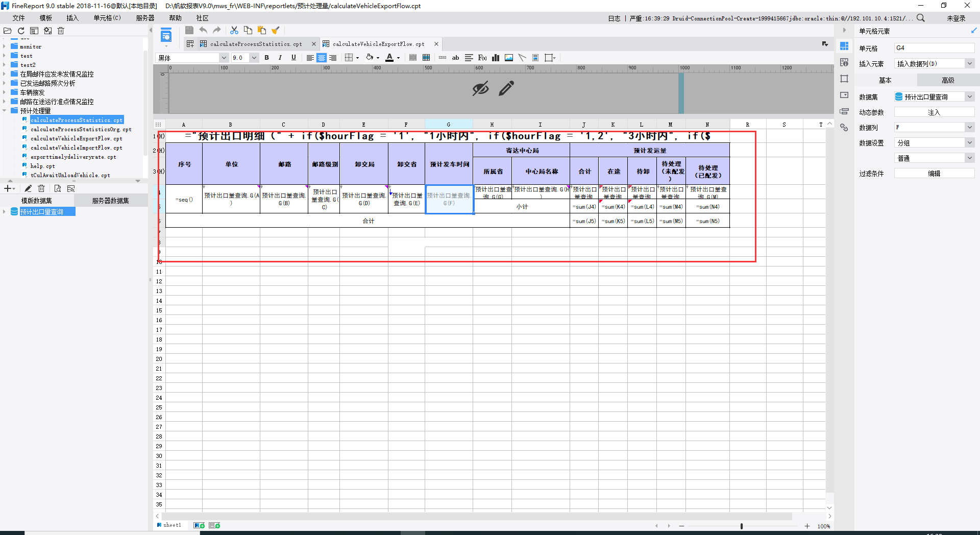
Task: Open calculateVehicleImportFlow.cpt in file tree
Action: coord(76,148)
